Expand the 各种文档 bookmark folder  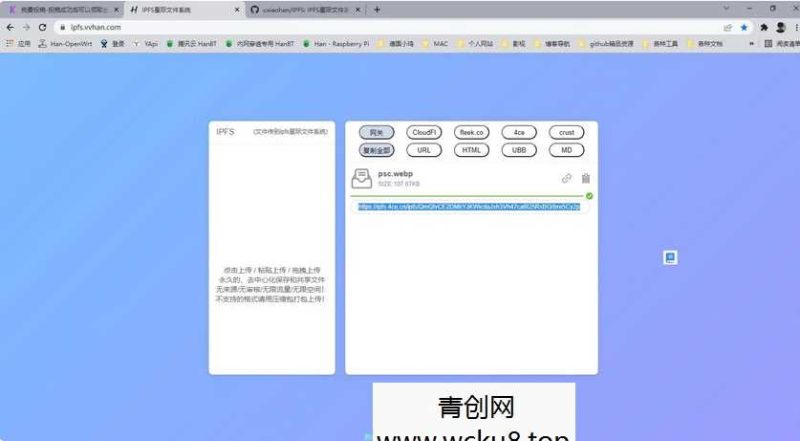click(x=705, y=44)
